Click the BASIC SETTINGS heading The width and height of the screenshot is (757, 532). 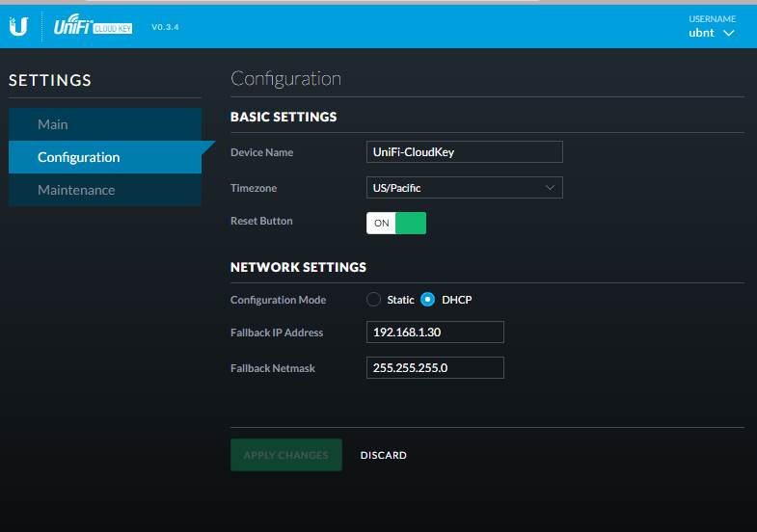[284, 117]
